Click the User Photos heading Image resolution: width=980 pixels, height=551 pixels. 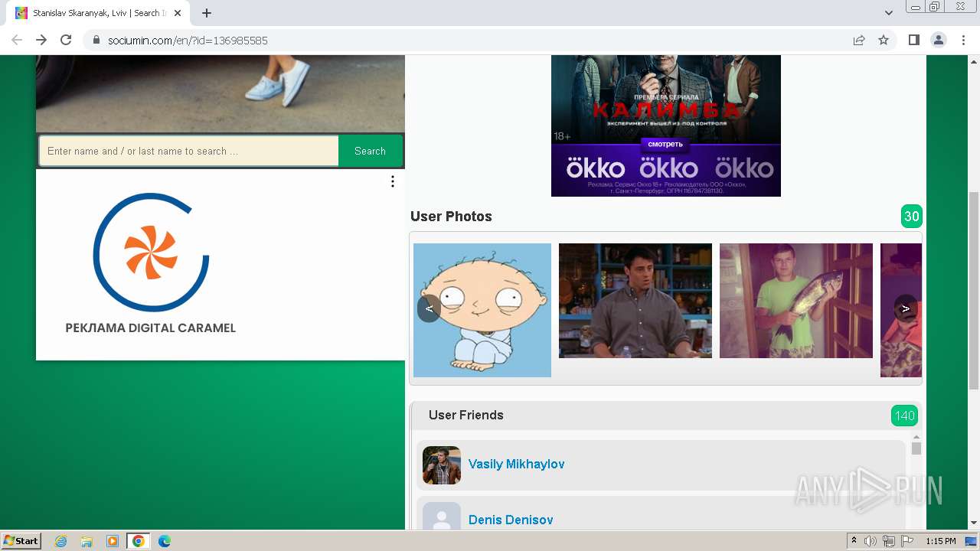(451, 217)
